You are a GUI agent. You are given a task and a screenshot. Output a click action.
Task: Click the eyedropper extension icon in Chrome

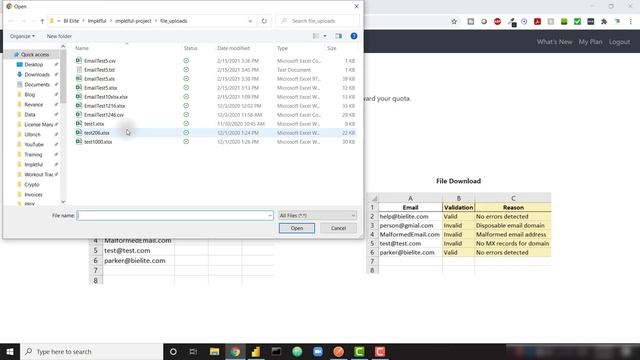coord(512,22)
